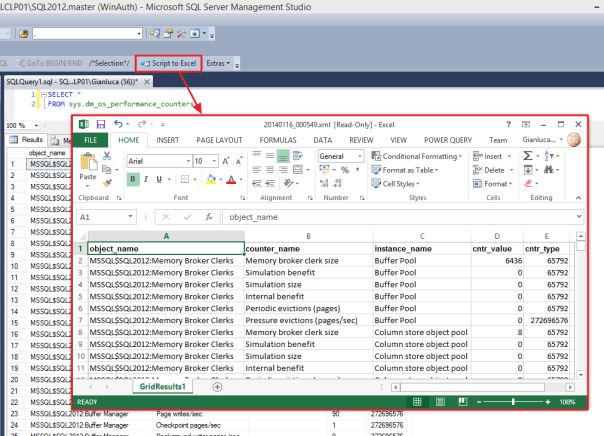Click the Save icon in Excel quick access
Viewport: 604px width, 436px height.
(101, 124)
